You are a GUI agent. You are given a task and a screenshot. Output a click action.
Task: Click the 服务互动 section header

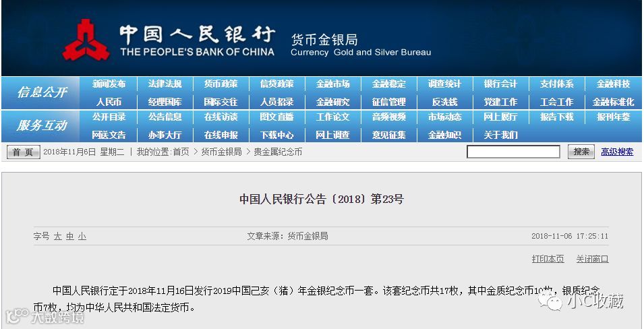click(x=41, y=125)
